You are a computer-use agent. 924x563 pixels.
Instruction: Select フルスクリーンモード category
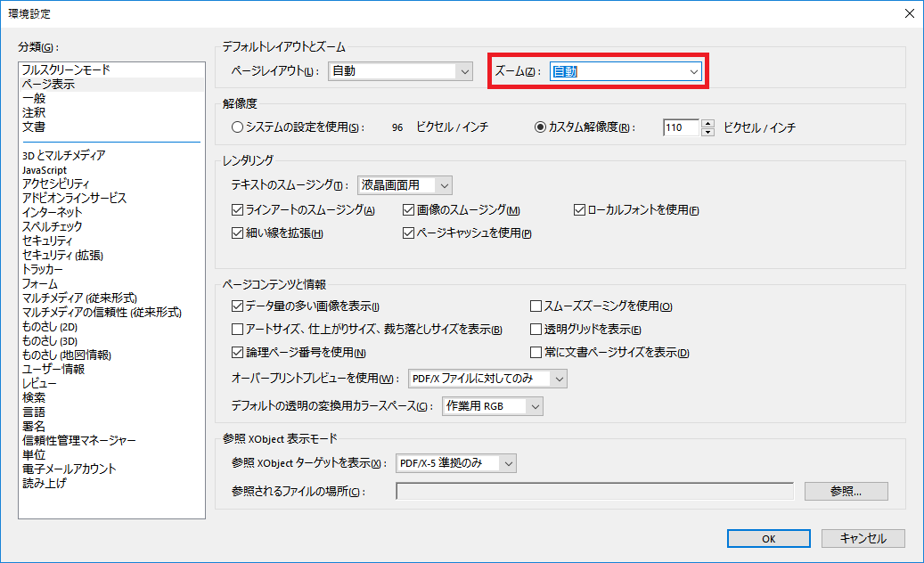[x=66, y=69]
